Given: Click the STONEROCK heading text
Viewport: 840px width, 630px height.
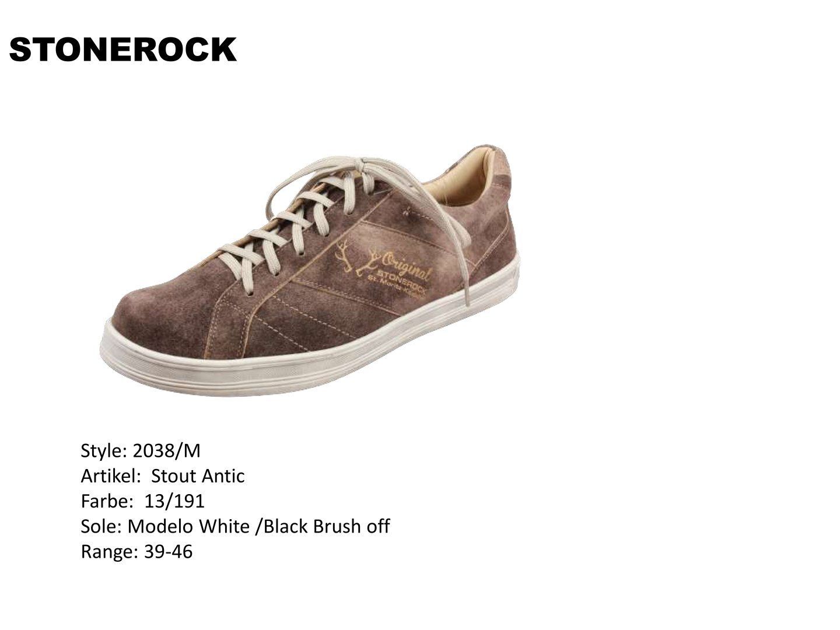Looking at the screenshot, I should [123, 50].
